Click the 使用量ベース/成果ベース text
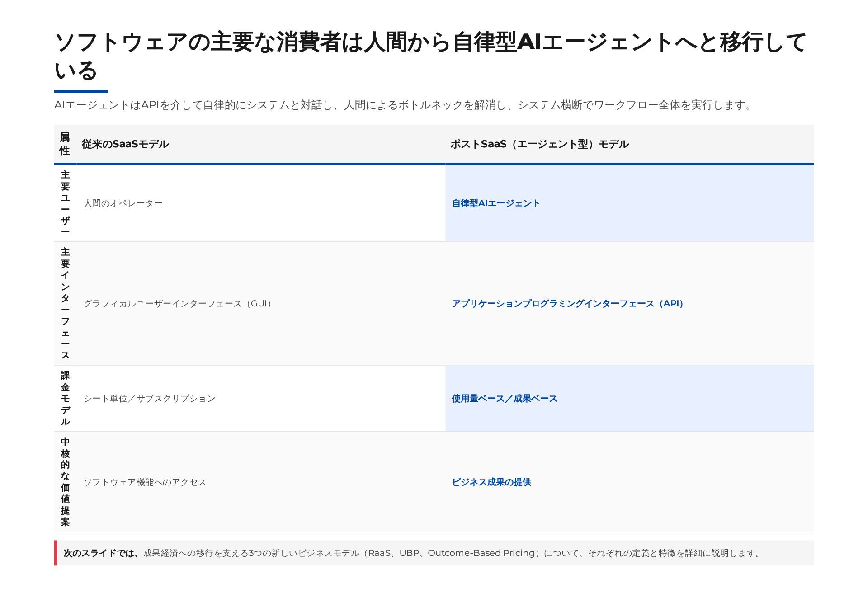This screenshot has width=868, height=593. (x=504, y=399)
